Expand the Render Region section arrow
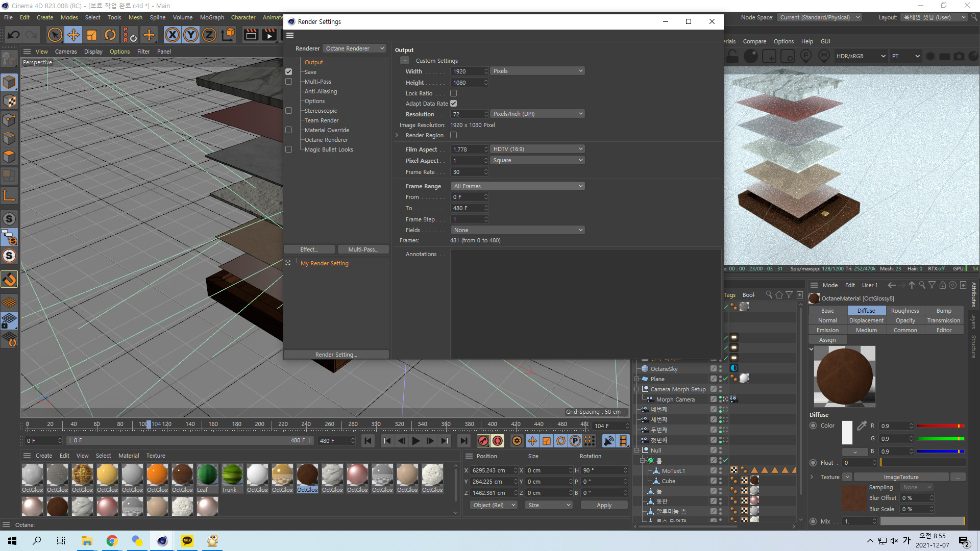 coord(397,135)
